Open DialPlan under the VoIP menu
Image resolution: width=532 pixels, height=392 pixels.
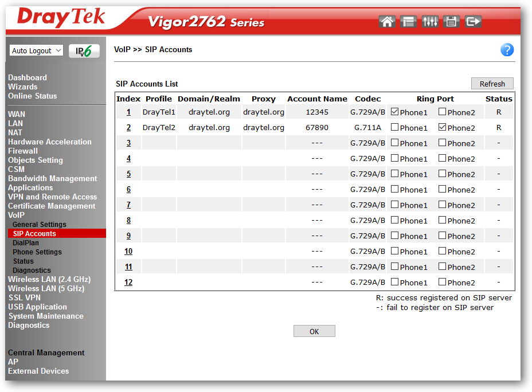pos(26,243)
